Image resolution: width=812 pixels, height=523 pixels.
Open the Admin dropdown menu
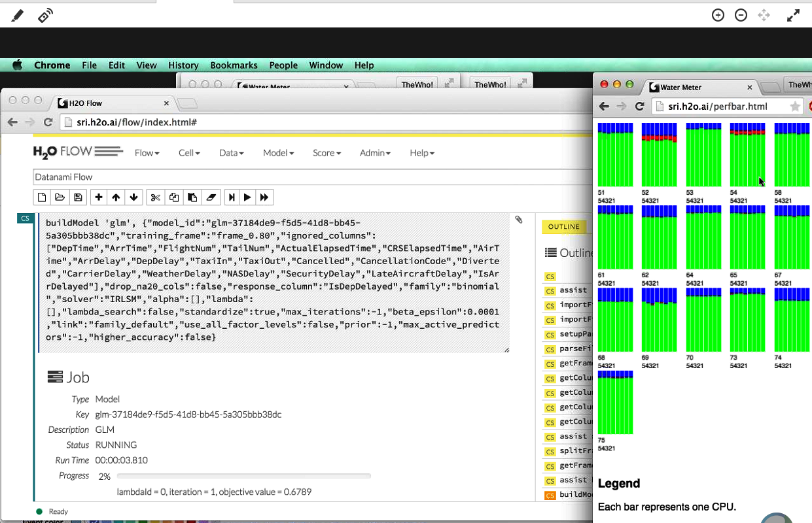point(375,153)
